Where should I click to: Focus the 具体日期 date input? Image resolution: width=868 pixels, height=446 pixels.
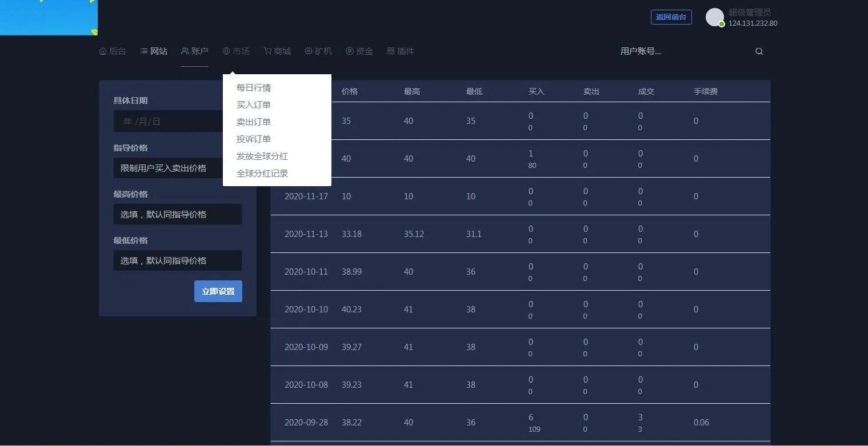pos(168,121)
